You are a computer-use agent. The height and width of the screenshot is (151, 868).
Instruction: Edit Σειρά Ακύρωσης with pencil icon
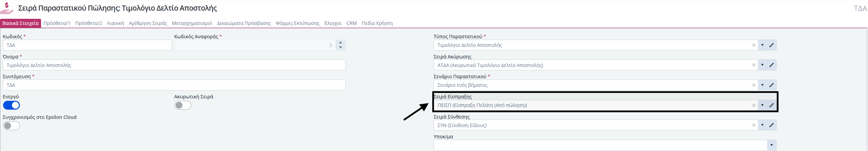click(x=771, y=65)
